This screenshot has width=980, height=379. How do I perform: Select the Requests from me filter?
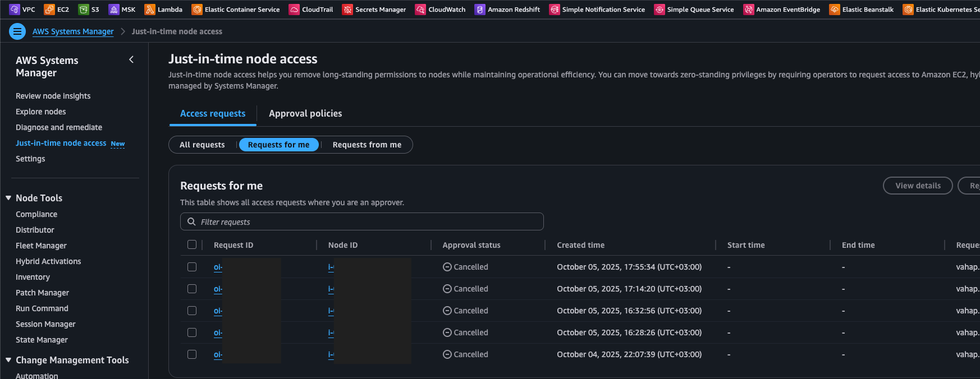pos(367,145)
